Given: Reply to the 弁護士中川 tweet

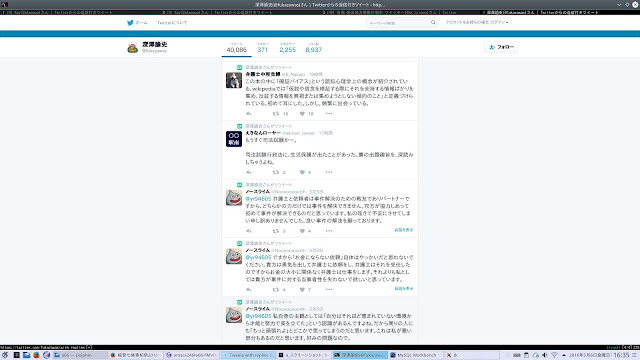Looking at the screenshot, I should point(249,113).
